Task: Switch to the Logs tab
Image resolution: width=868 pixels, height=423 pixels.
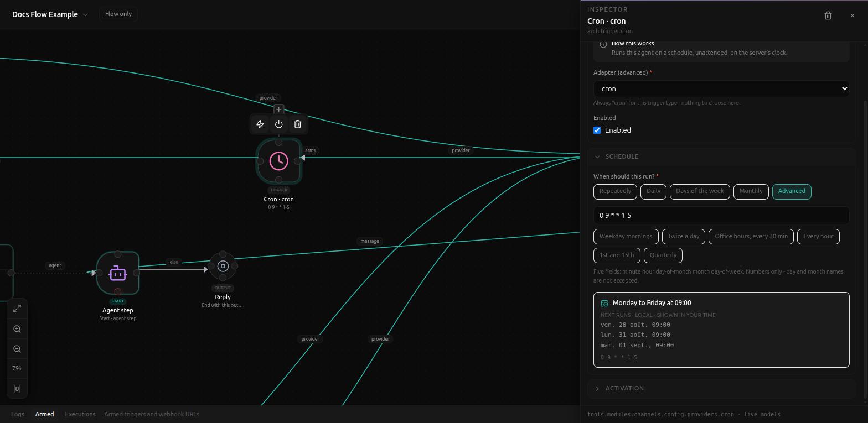Action: pos(18,414)
